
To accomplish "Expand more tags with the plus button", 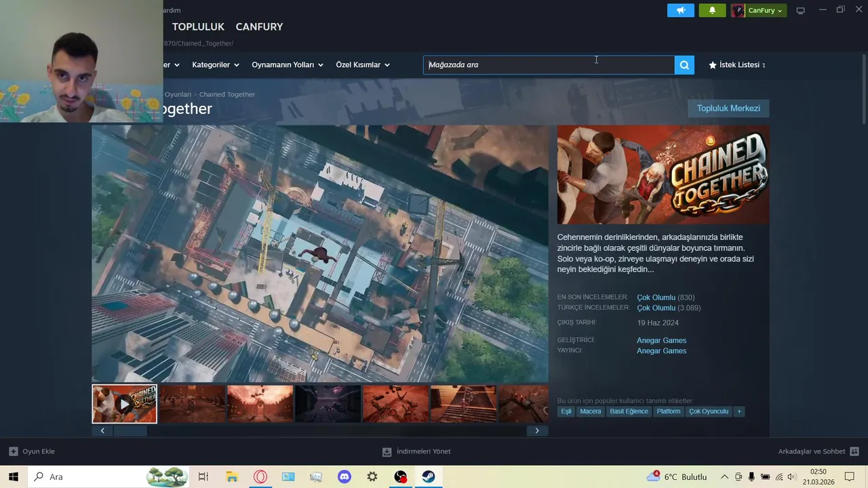I will click(739, 411).
